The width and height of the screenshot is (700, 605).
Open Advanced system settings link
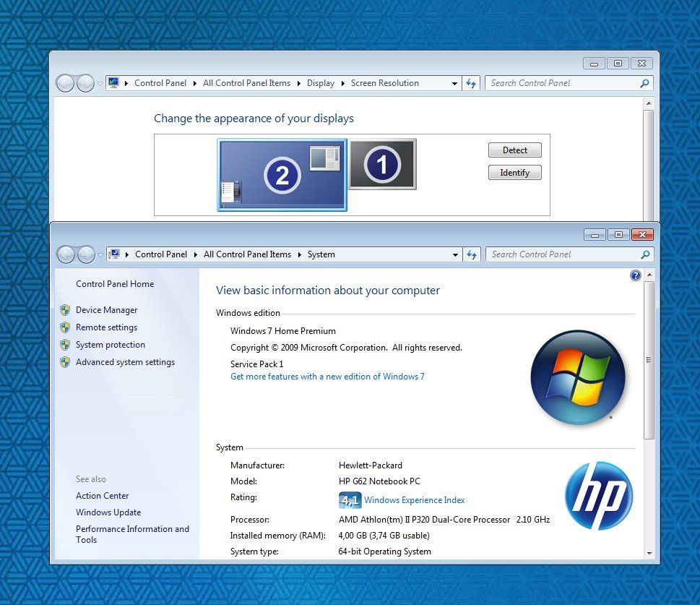[x=125, y=362]
